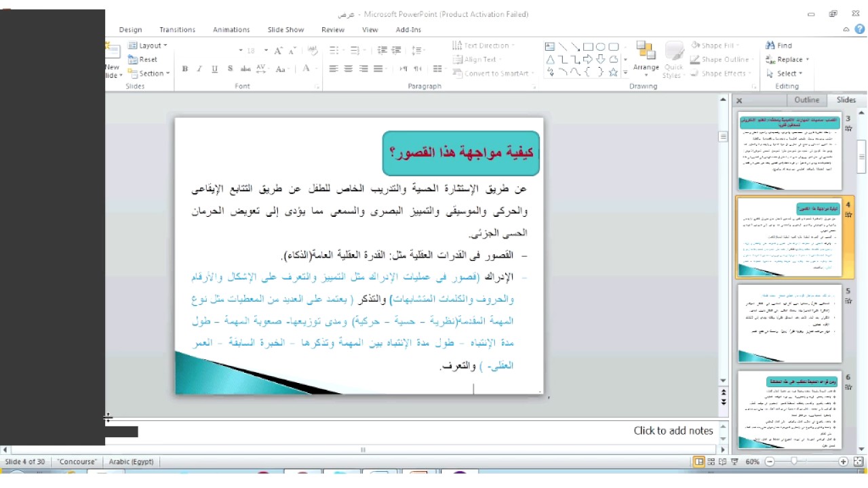Select the Isosceles Triangle shape
Viewport: 868px width, 488px height.
(x=550, y=60)
